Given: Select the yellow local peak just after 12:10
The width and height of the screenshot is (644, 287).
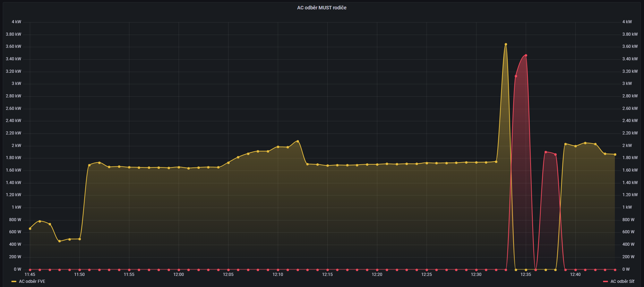Looking at the screenshot, I should click(x=298, y=141).
